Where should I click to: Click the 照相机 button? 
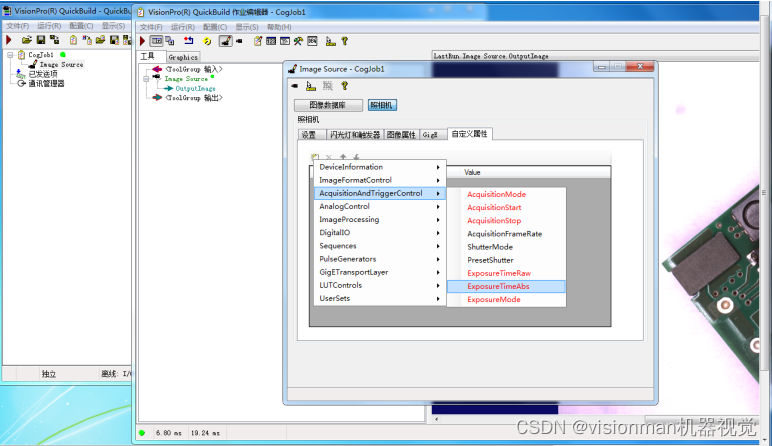[382, 105]
